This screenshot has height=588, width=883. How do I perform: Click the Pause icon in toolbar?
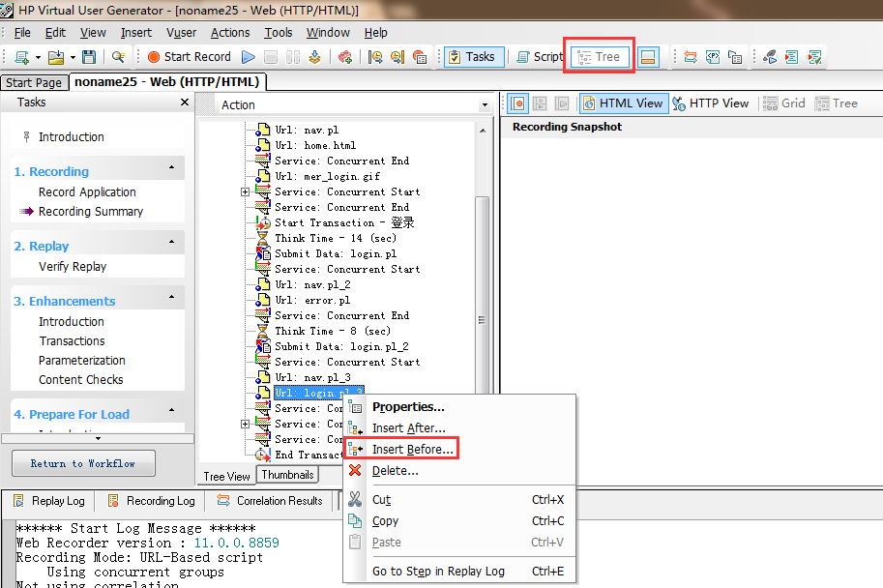(x=293, y=57)
